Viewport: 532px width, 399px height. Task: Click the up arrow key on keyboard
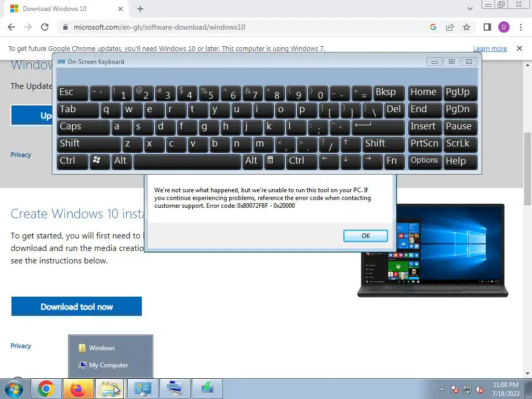351,144
